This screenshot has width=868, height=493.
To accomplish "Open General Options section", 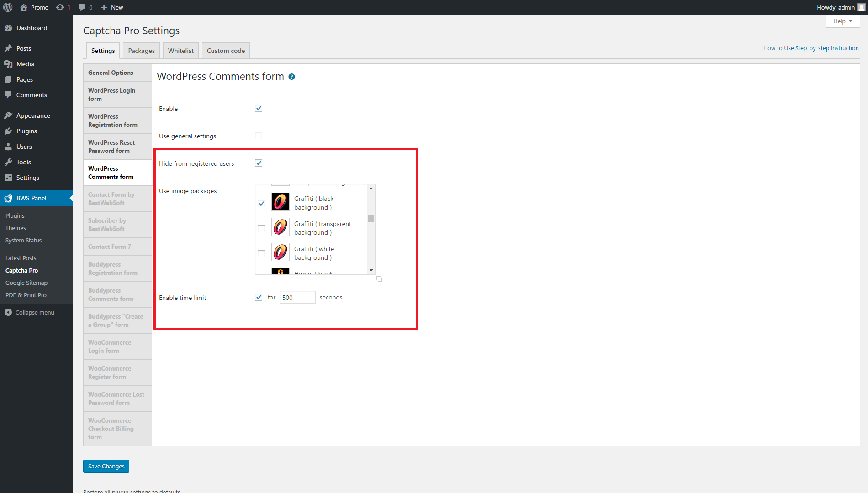I will pos(118,73).
